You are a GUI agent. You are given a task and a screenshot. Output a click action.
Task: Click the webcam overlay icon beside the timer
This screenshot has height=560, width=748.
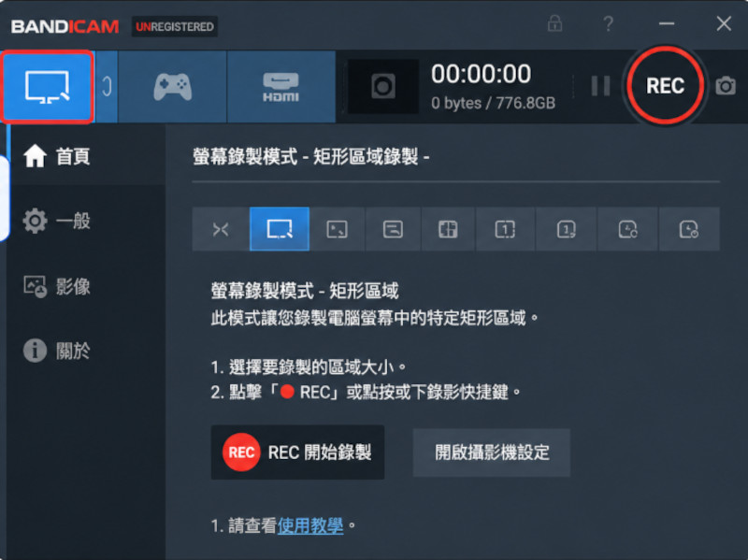coord(383,86)
